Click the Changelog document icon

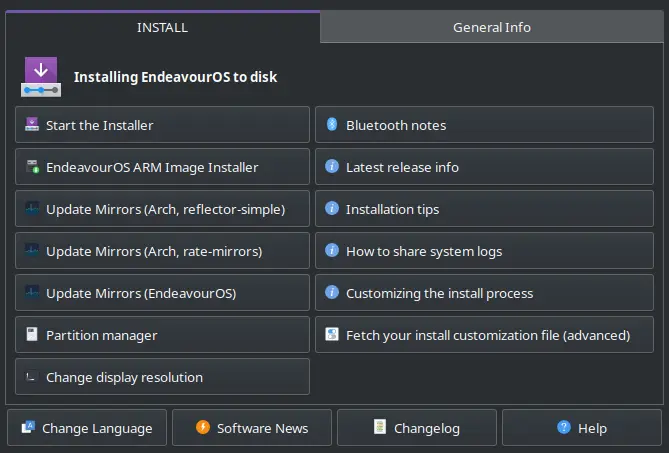point(380,428)
